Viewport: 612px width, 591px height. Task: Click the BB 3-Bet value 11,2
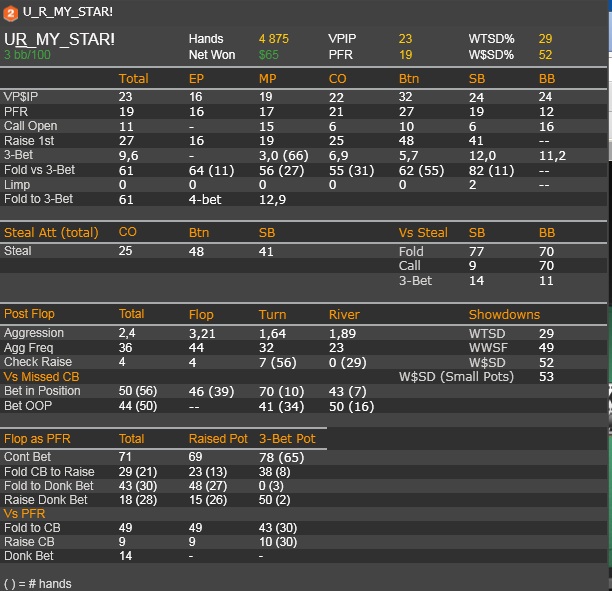552,155
